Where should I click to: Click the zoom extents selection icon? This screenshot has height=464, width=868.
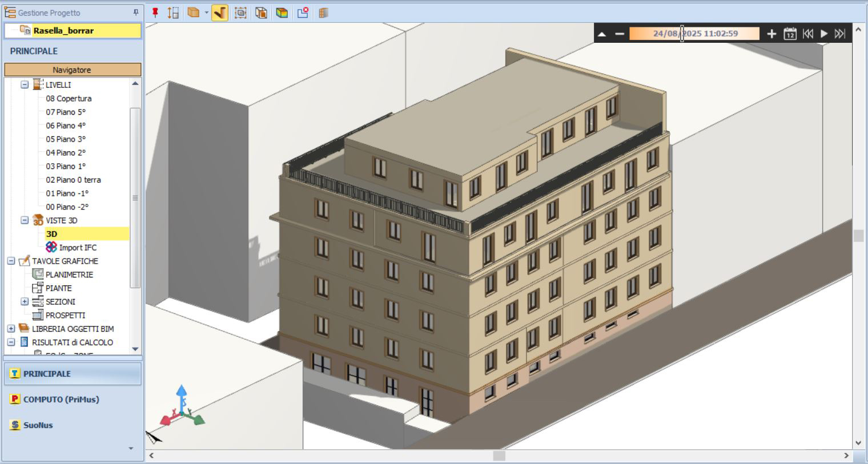(241, 13)
